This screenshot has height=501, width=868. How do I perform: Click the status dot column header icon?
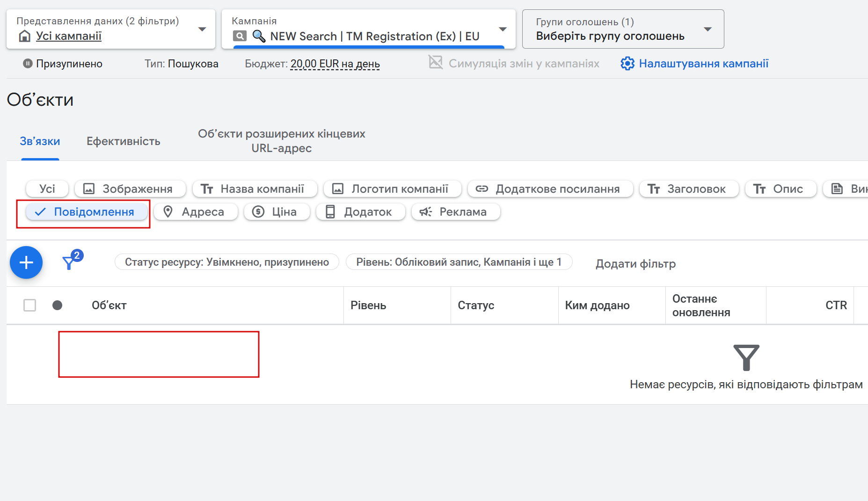coord(58,305)
